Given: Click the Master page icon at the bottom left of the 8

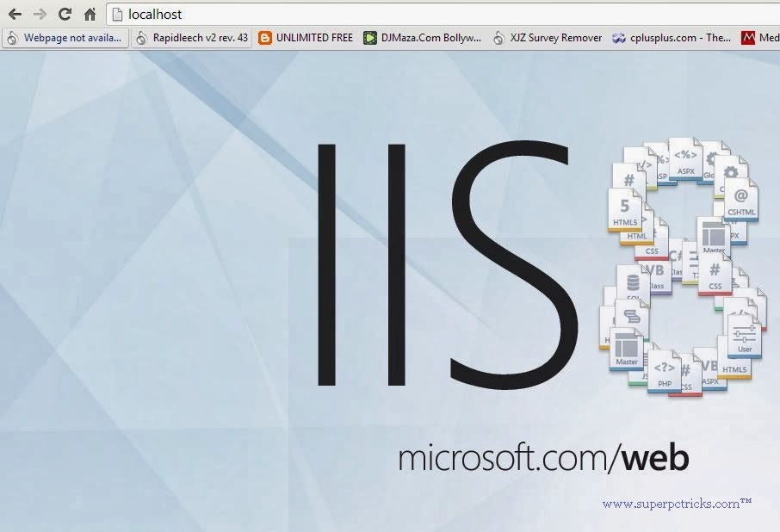Looking at the screenshot, I should [626, 349].
